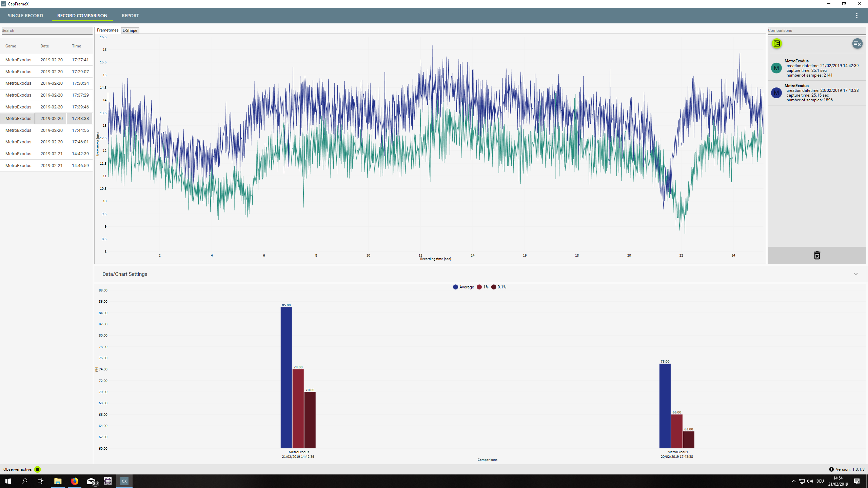
Task: Sort records by the Date column header
Action: click(x=44, y=46)
